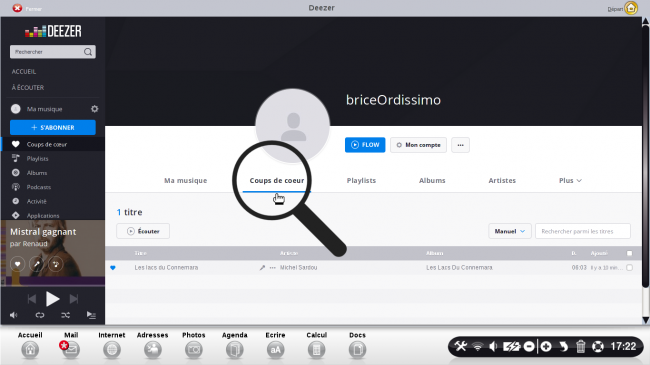The width and height of the screenshot is (650, 365).
Task: Open Ma musique in the sidebar
Action: point(44,109)
